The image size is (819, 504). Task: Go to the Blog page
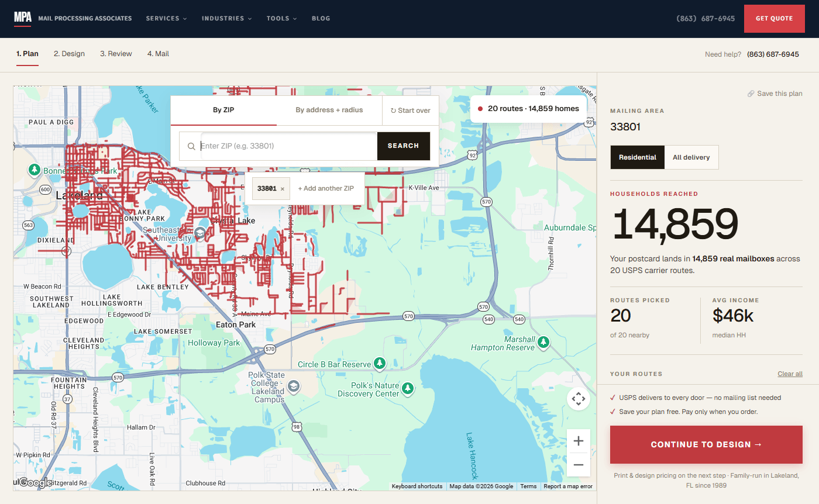click(321, 18)
